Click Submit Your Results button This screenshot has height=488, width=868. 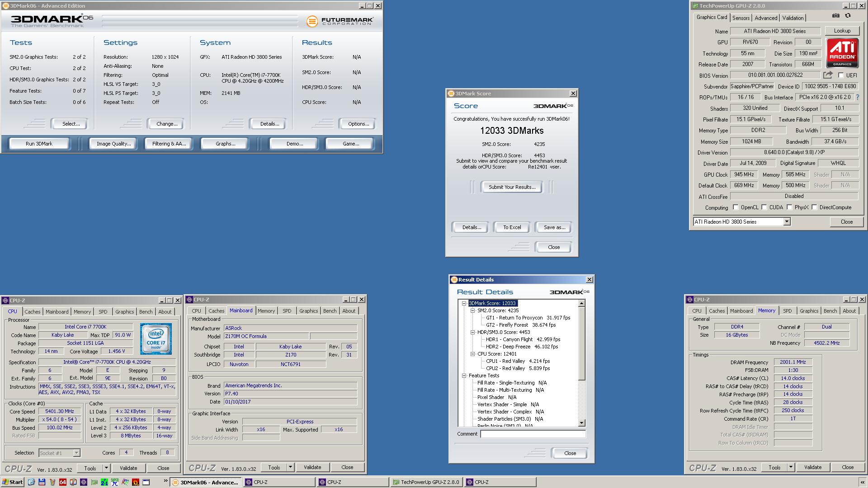[x=512, y=187]
